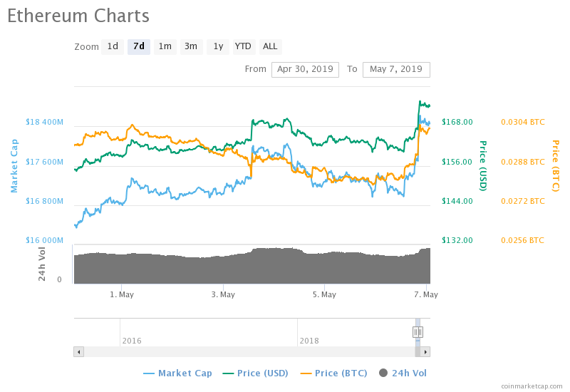The image size is (570, 392).
Task: Toggle Price (USD) series in legend
Action: [256, 373]
